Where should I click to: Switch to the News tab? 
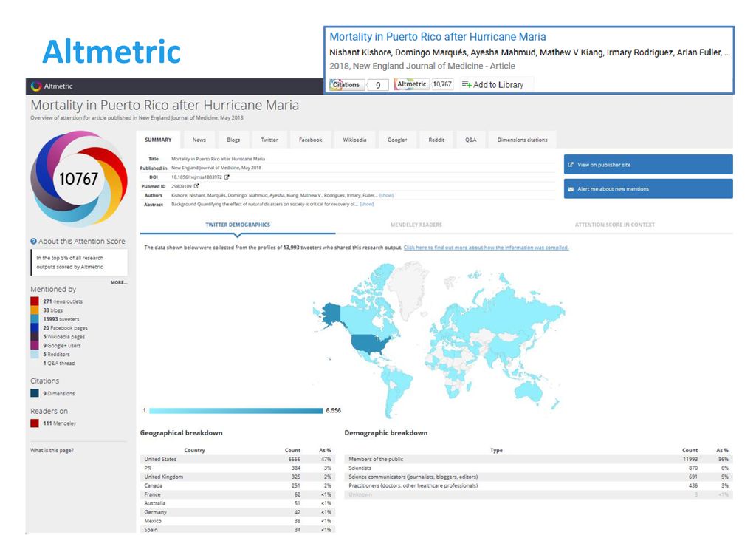pos(199,140)
